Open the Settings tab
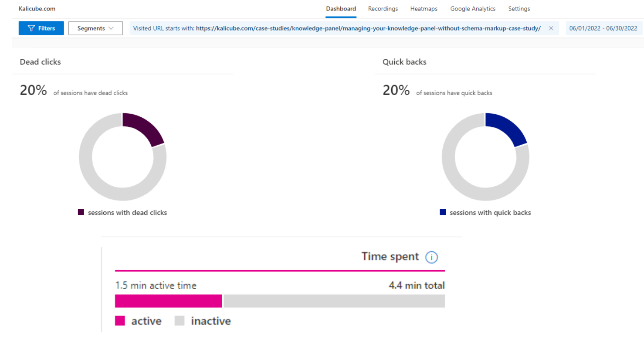This screenshot has height=340, width=644. click(x=519, y=9)
